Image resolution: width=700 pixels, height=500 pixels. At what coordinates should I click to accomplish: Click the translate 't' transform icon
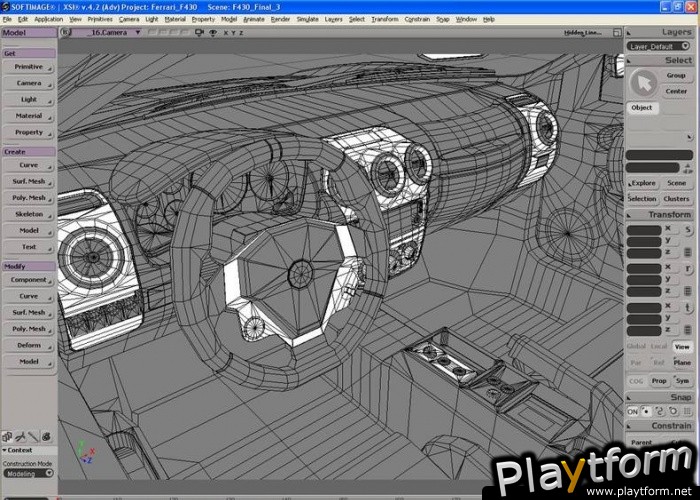[x=688, y=307]
